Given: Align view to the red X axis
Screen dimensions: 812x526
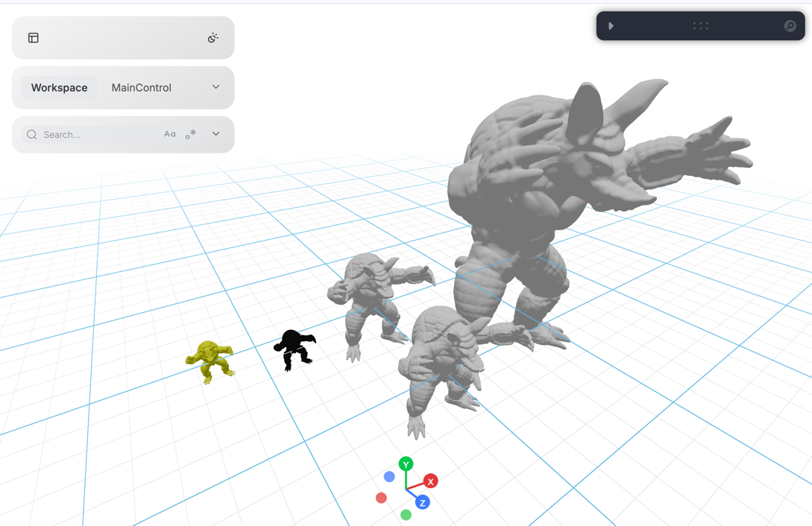Looking at the screenshot, I should (x=431, y=481).
